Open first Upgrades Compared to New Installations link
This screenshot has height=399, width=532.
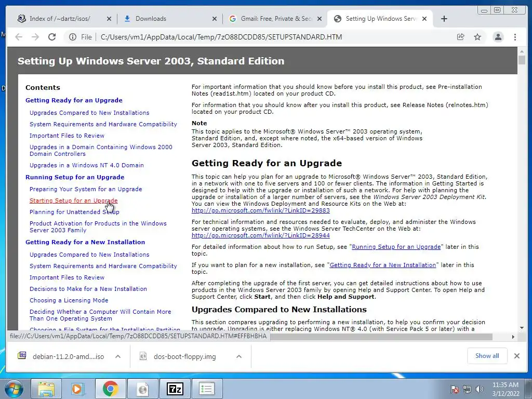[89, 113]
